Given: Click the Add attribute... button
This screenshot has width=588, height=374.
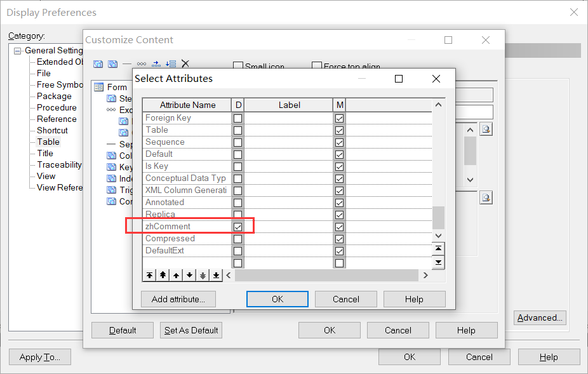Looking at the screenshot, I should click(178, 299).
